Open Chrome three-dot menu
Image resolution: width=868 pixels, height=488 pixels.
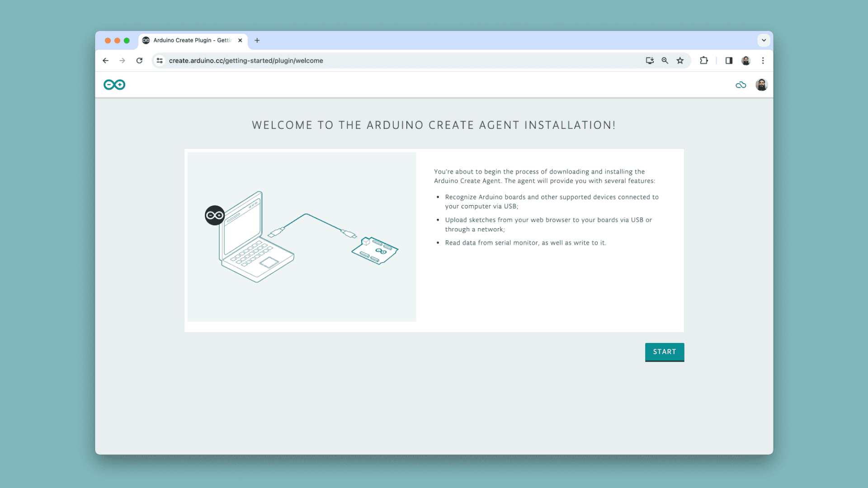coord(763,61)
